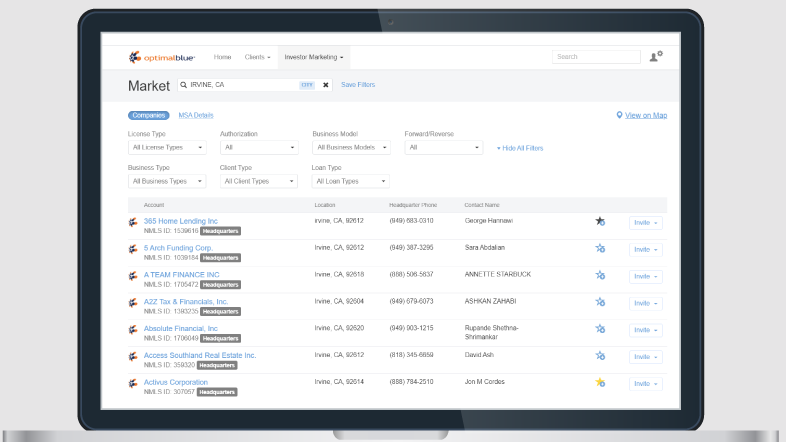The height and width of the screenshot is (442, 786).
Task: Click the Save Filters link
Action: (x=358, y=85)
